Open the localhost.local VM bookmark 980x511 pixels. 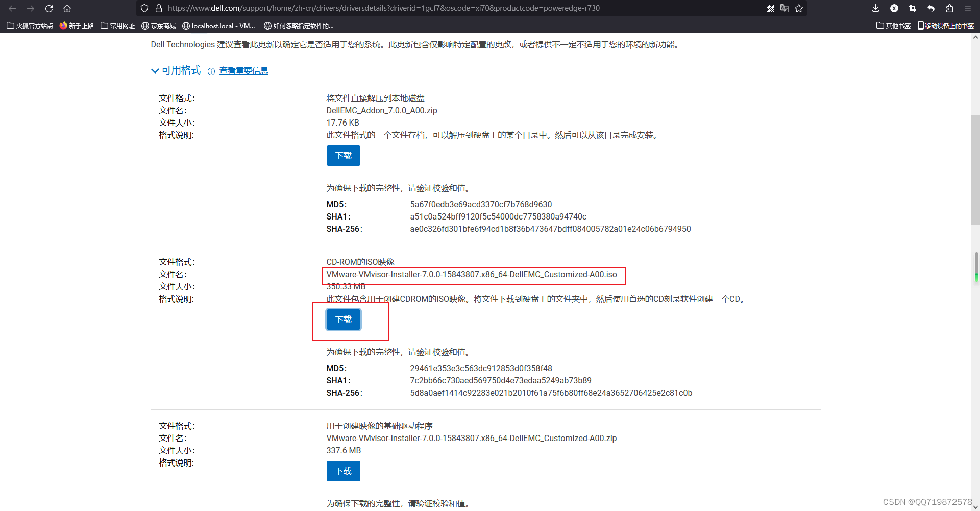pyautogui.click(x=218, y=26)
